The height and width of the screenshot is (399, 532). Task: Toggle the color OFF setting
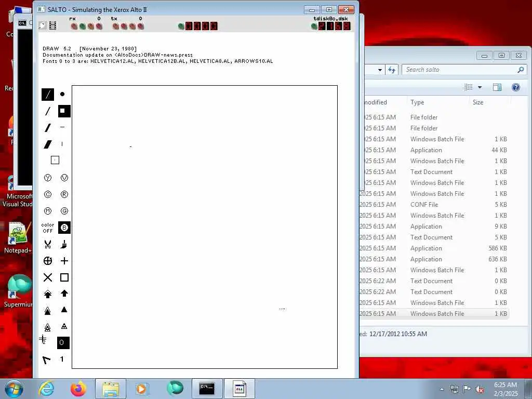48,228
